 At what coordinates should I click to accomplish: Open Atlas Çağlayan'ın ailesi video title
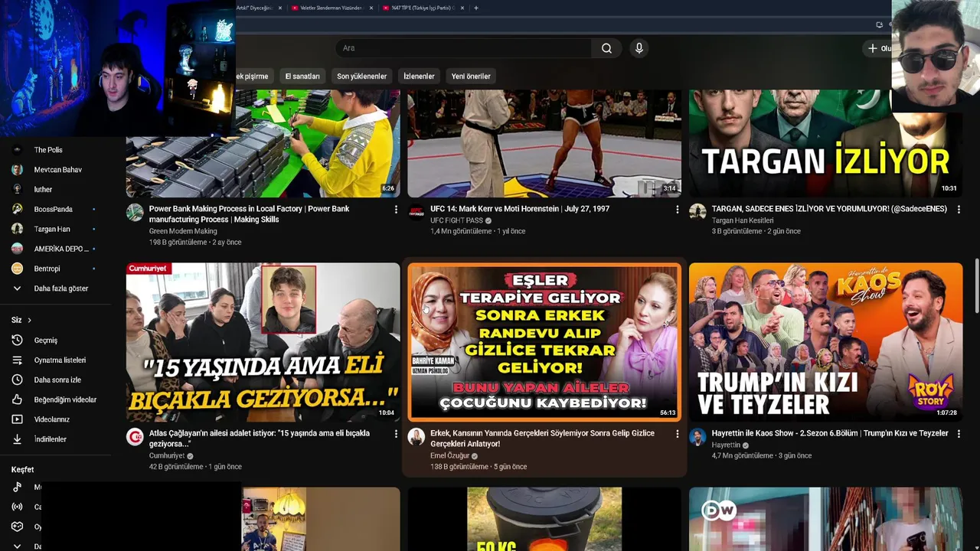(x=260, y=439)
